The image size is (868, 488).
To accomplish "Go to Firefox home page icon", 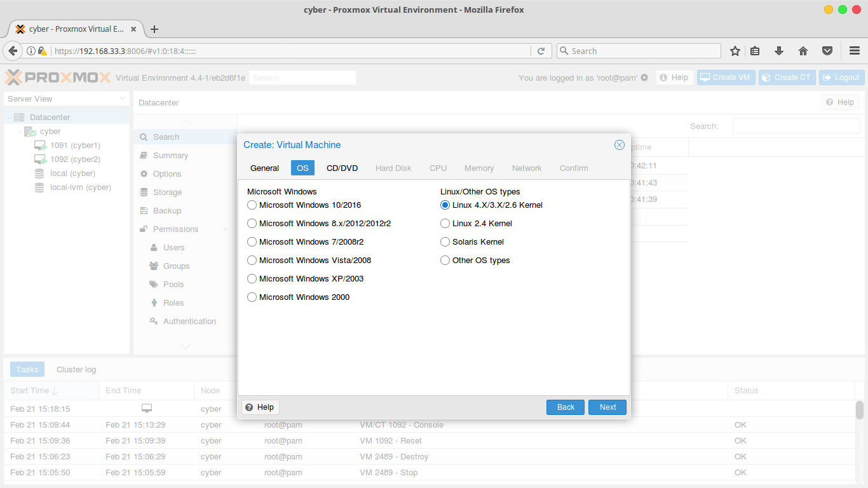I will tap(803, 51).
